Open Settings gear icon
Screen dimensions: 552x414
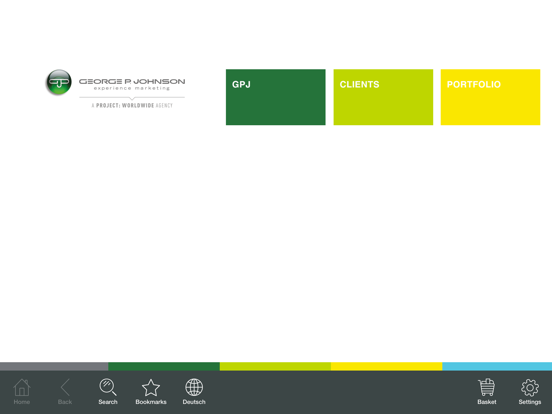pyautogui.click(x=529, y=391)
